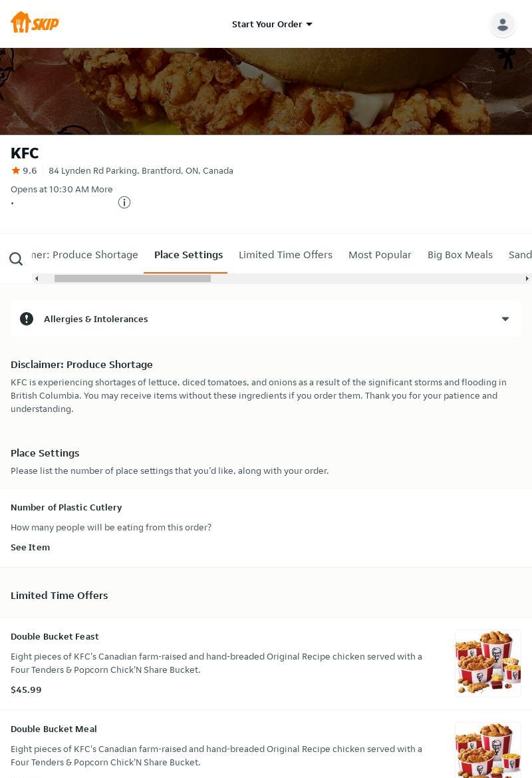Click the category horizontal scrollbar thumb
This screenshot has width=532, height=778.
(x=132, y=278)
